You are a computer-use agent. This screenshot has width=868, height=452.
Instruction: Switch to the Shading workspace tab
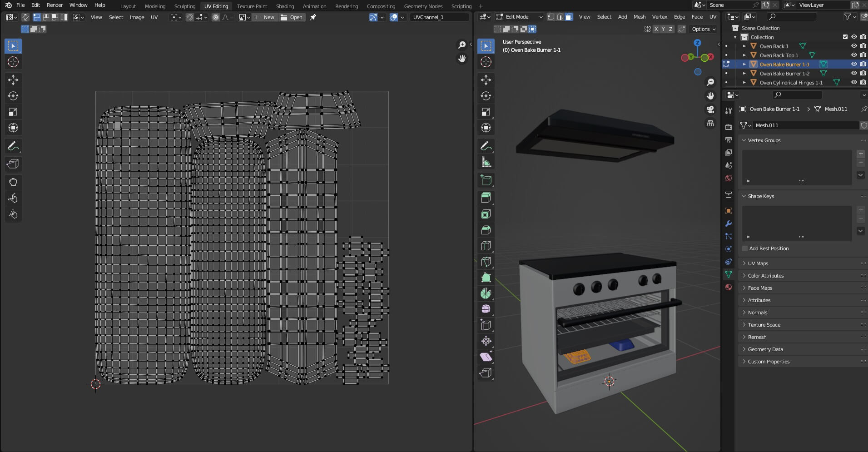coord(285,6)
